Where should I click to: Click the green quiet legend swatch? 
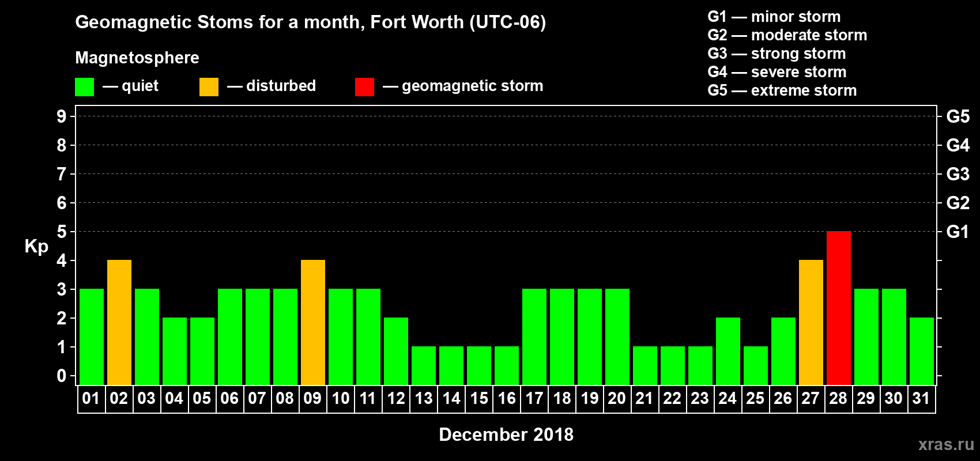click(x=84, y=87)
